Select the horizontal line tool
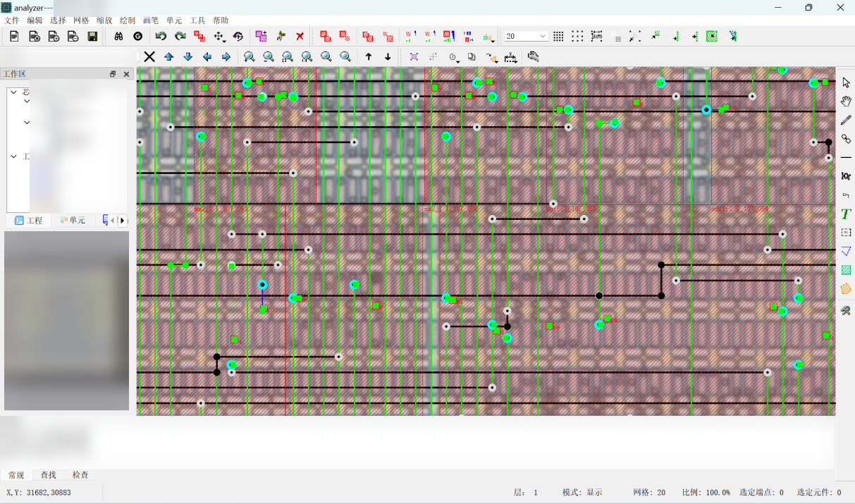855x504 pixels. [846, 157]
